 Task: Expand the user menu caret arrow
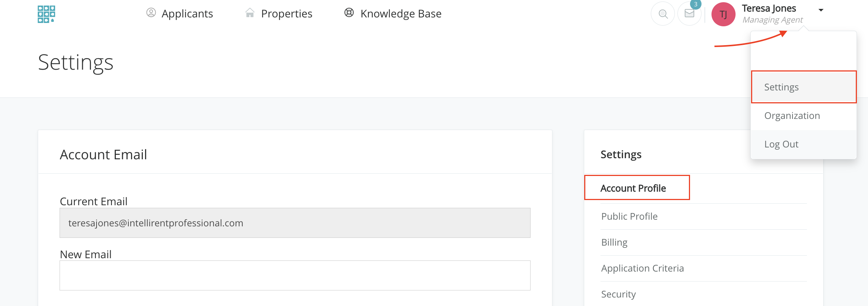pyautogui.click(x=821, y=10)
